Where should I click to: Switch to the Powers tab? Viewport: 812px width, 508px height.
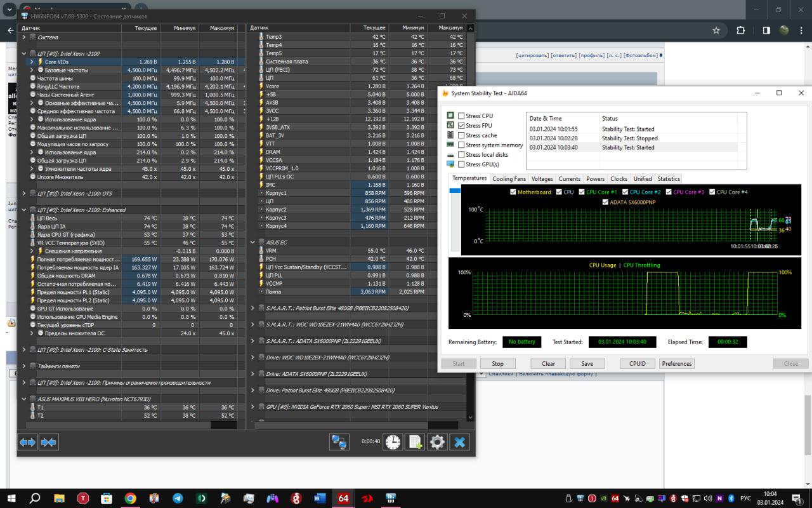(596, 179)
